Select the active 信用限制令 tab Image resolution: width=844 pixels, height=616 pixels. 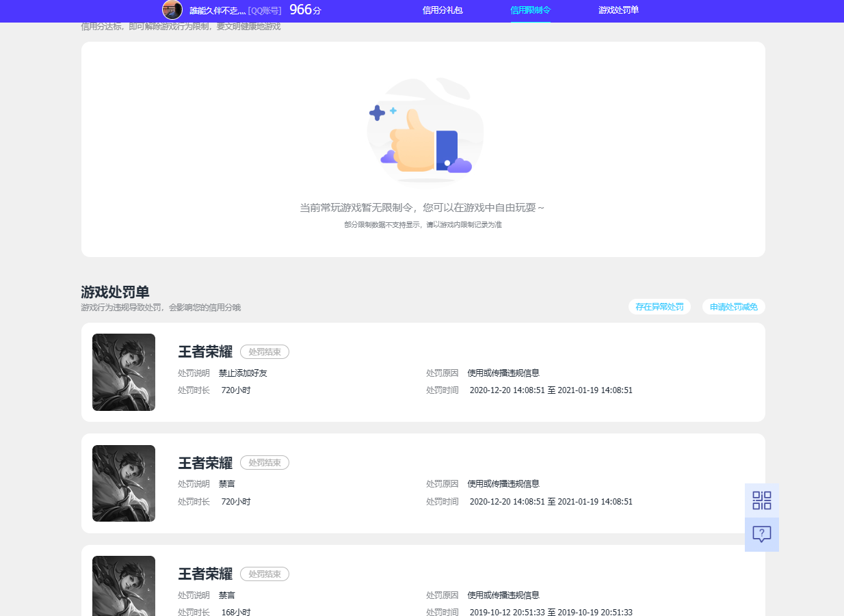tap(531, 10)
